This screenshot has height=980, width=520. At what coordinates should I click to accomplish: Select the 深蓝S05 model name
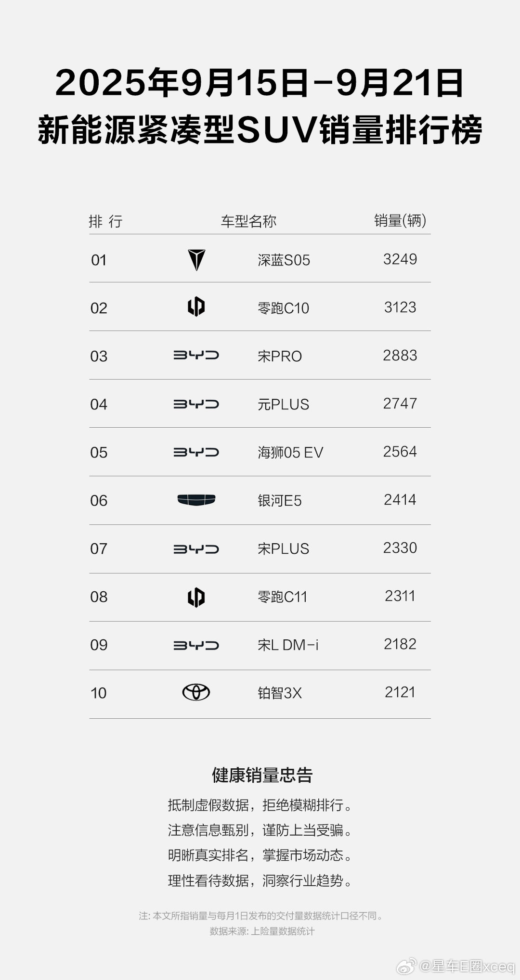(284, 260)
